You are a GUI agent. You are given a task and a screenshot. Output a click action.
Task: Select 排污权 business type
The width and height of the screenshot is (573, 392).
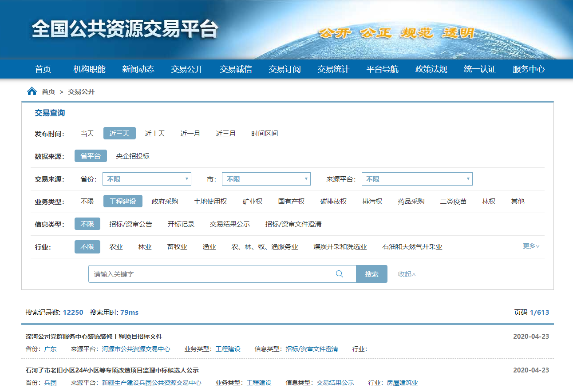click(x=372, y=202)
